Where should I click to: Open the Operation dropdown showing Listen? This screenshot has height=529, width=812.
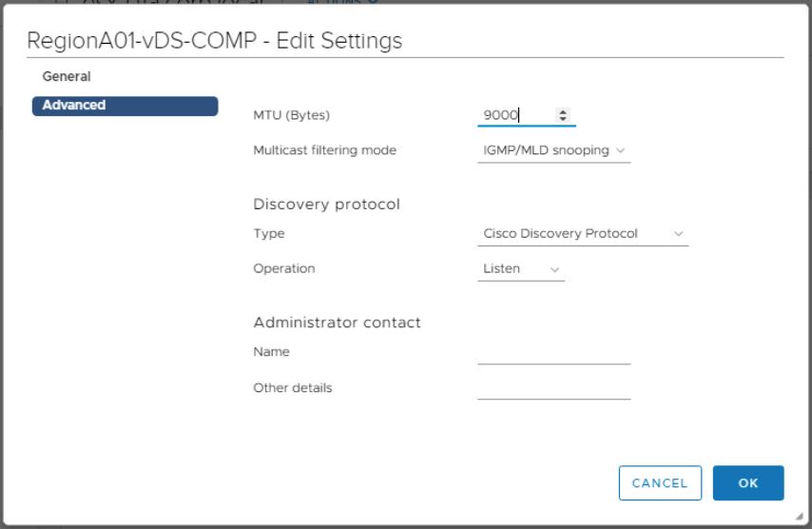tap(520, 269)
